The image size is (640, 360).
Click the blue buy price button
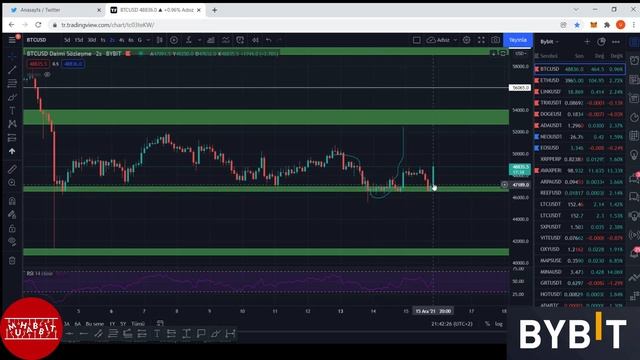click(x=73, y=64)
